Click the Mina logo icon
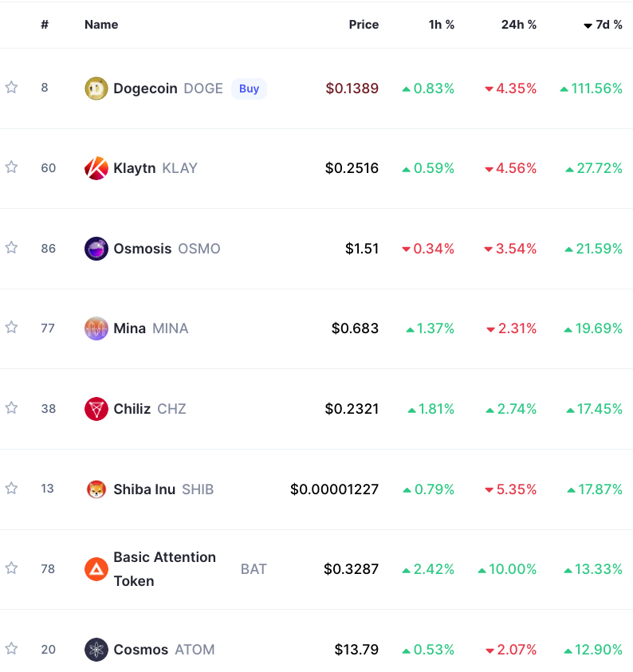The image size is (633, 672). pyautogui.click(x=96, y=328)
